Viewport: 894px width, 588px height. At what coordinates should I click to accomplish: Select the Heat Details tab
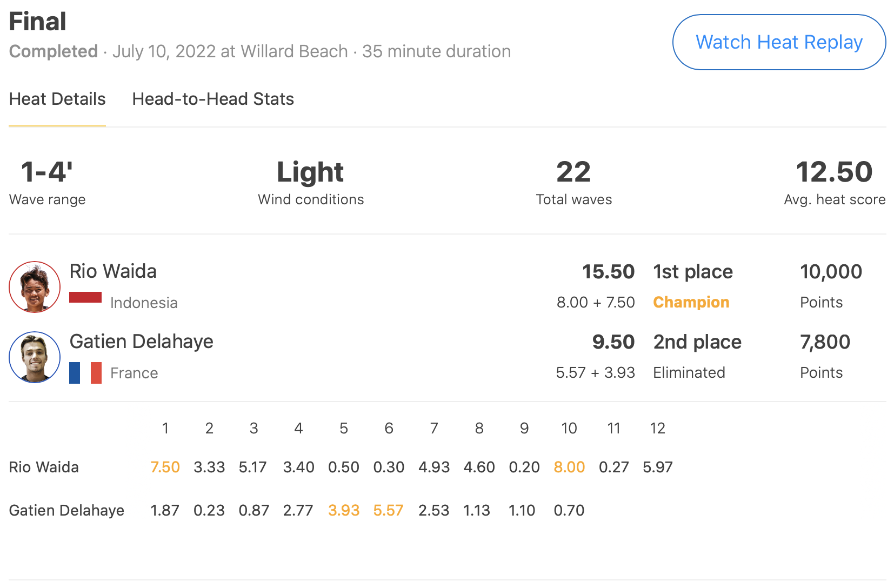(x=57, y=99)
